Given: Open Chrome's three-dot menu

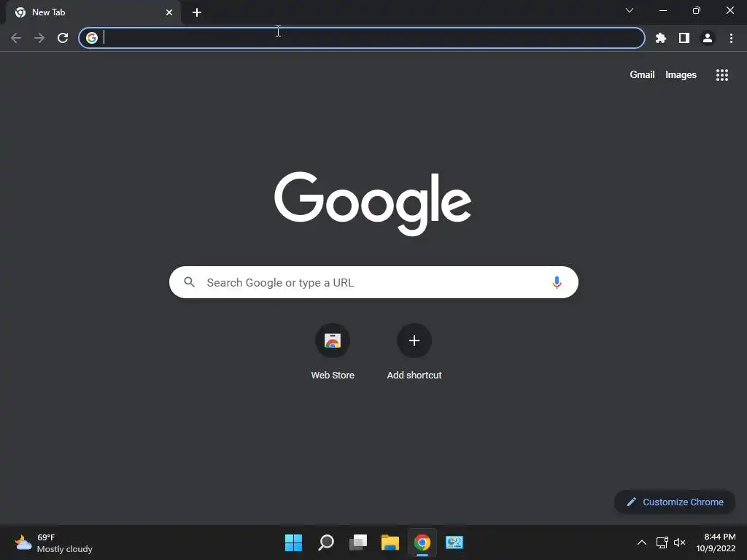Looking at the screenshot, I should tap(731, 38).
